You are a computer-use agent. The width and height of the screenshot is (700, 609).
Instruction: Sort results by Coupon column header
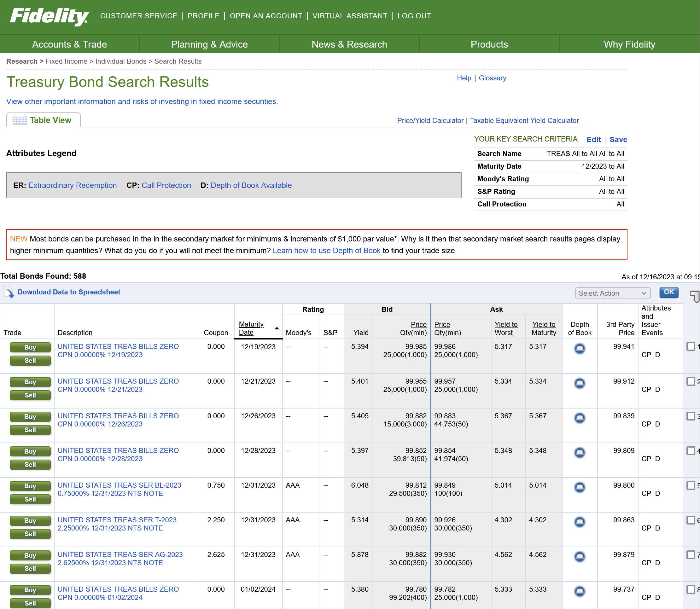click(216, 333)
